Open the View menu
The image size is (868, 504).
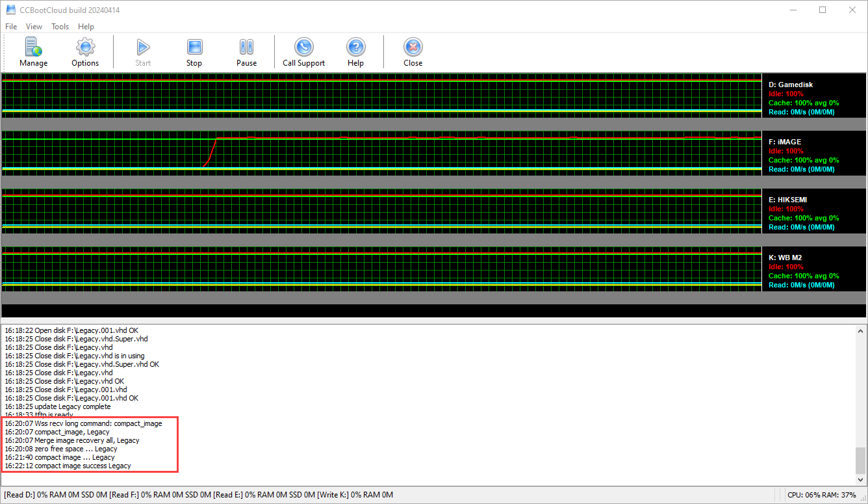(34, 27)
